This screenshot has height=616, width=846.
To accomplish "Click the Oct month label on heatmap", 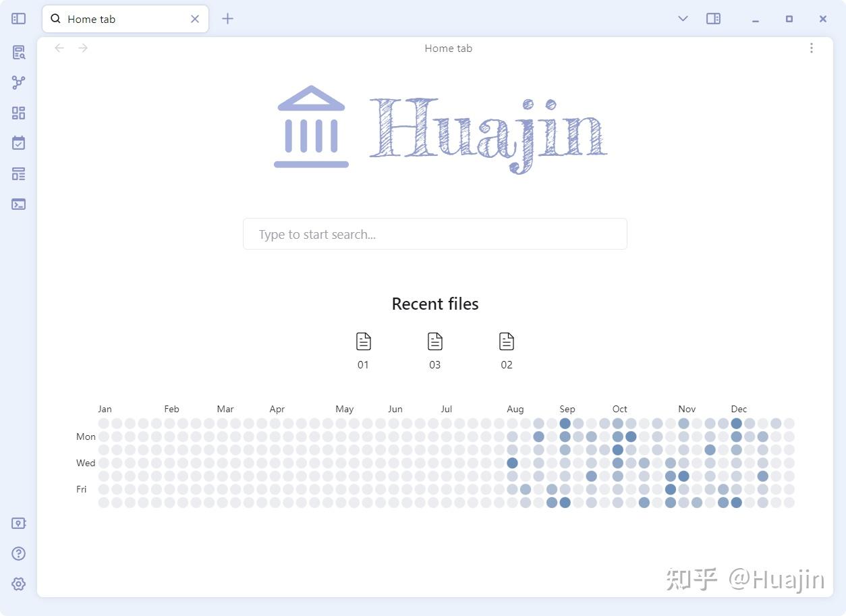I will pos(620,409).
